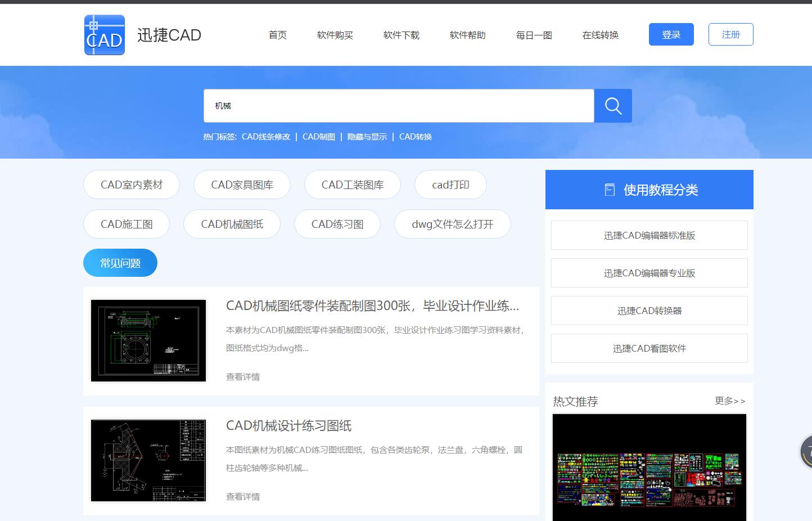Click the 迅捷CAD logo icon
Viewport: 812px width, 521px height.
(104, 34)
